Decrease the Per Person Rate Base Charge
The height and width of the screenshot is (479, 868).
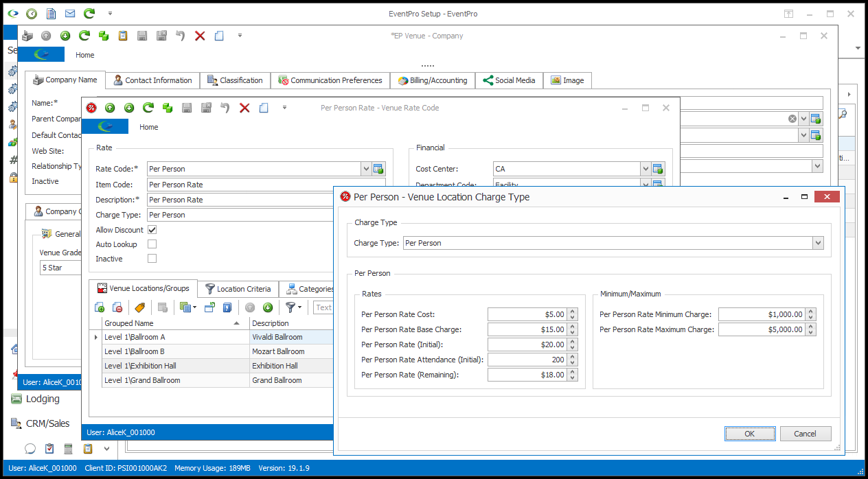pyautogui.click(x=573, y=333)
